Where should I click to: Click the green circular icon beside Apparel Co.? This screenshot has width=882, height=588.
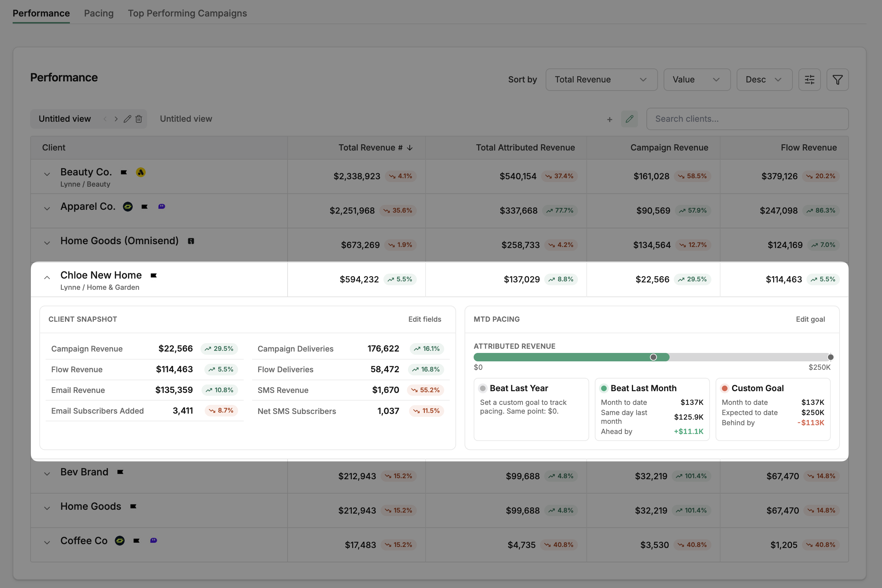point(128,207)
